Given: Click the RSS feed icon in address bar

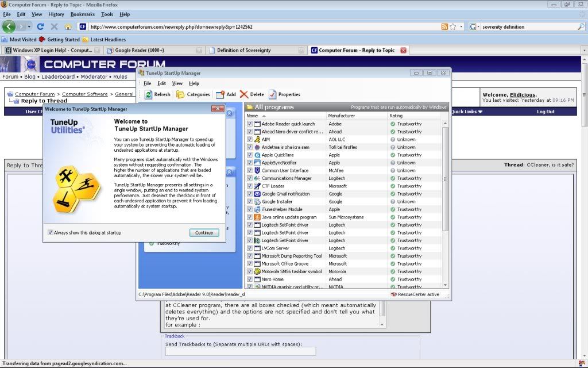Looking at the screenshot, I should click(x=444, y=26).
